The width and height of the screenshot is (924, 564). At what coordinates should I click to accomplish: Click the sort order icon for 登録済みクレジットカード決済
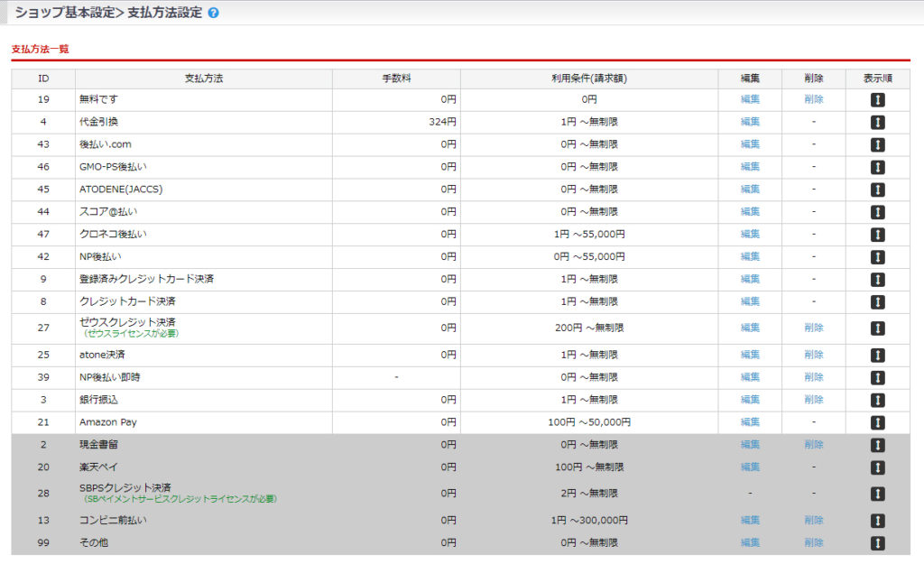(x=877, y=280)
